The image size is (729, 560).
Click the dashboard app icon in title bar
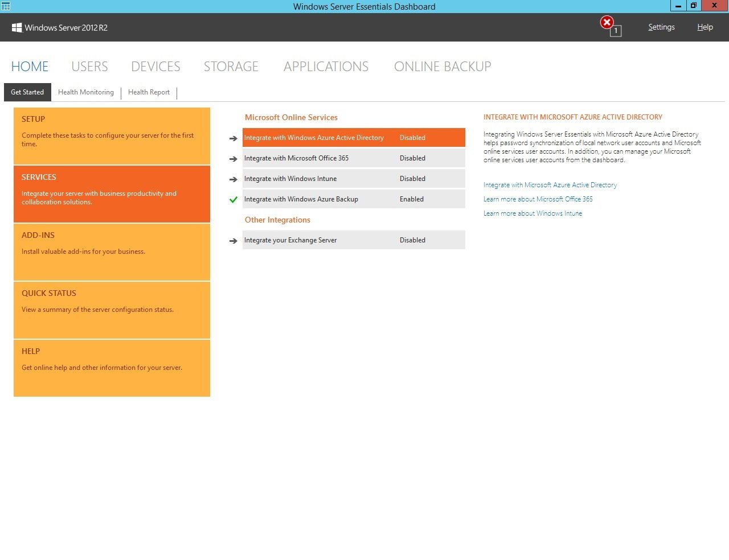pyautogui.click(x=6, y=6)
